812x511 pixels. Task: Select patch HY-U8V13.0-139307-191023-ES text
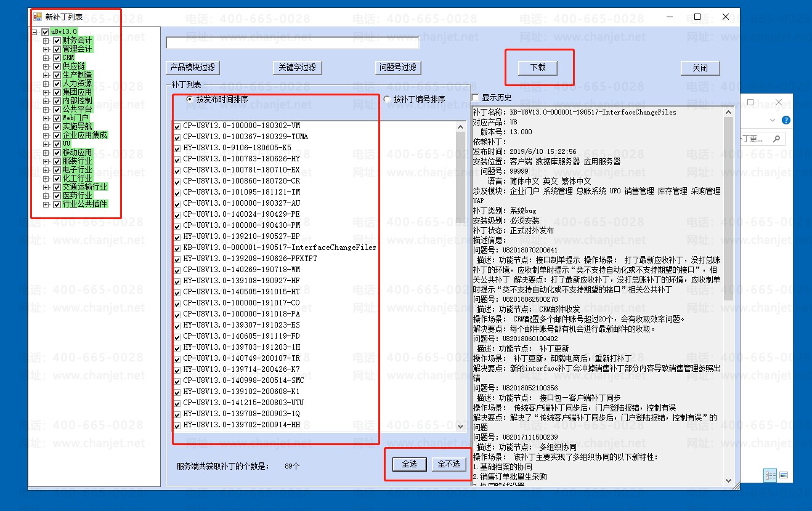tap(242, 325)
